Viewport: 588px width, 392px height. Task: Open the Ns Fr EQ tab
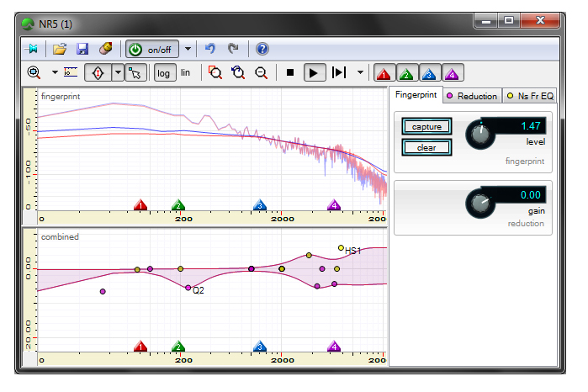[530, 97]
